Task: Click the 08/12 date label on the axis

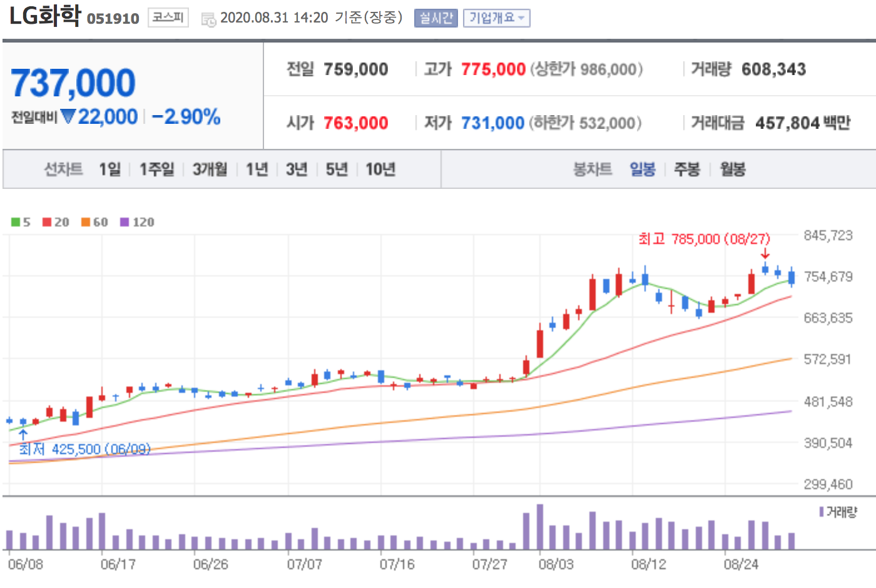Action: coord(649,564)
